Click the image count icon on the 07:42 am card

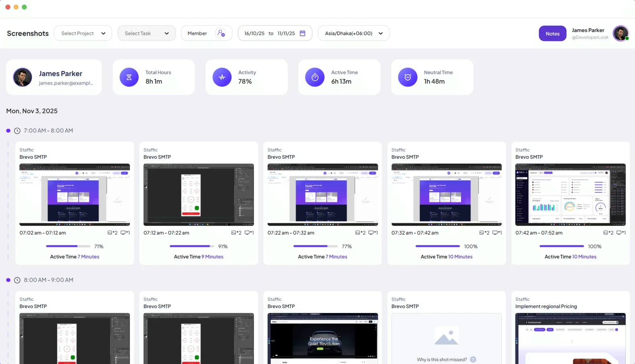pyautogui.click(x=605, y=233)
